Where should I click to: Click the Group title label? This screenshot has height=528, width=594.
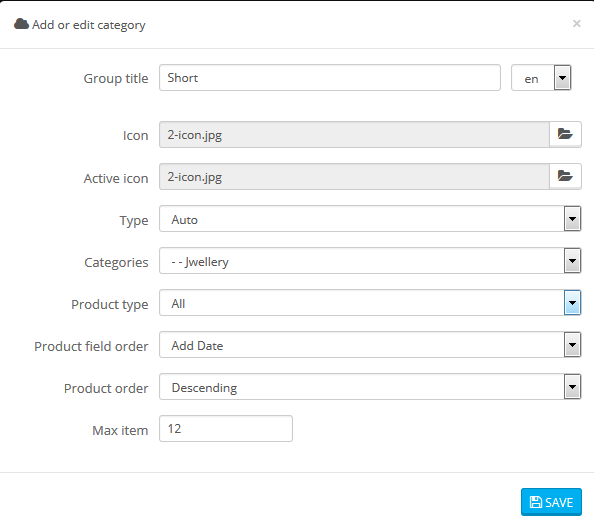click(116, 78)
